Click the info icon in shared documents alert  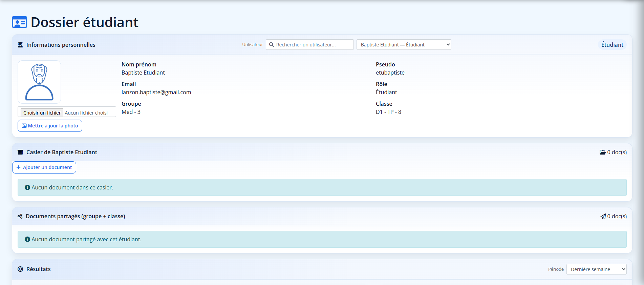tap(27, 239)
